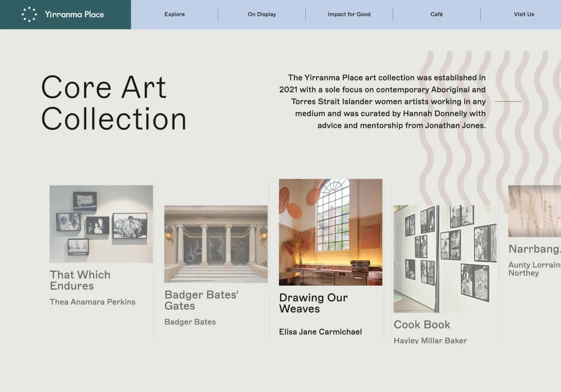Click the Drawing Our Weaves heading
This screenshot has height=392, width=561.
pyautogui.click(x=313, y=303)
